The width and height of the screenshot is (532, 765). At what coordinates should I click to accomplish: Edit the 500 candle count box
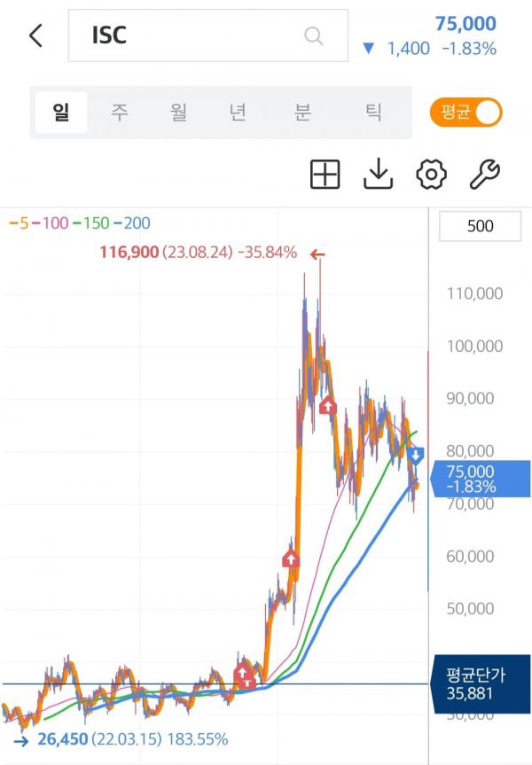[x=481, y=226]
